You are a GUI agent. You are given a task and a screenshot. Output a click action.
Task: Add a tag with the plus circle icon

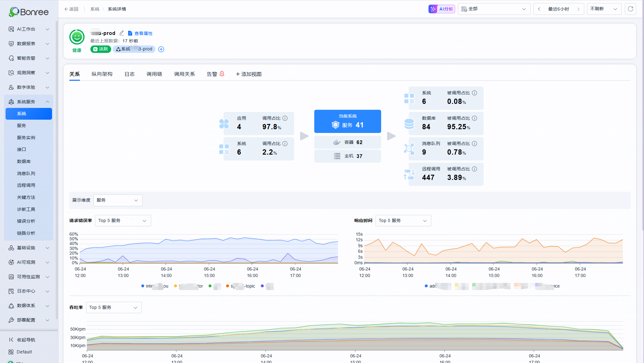[161, 49]
